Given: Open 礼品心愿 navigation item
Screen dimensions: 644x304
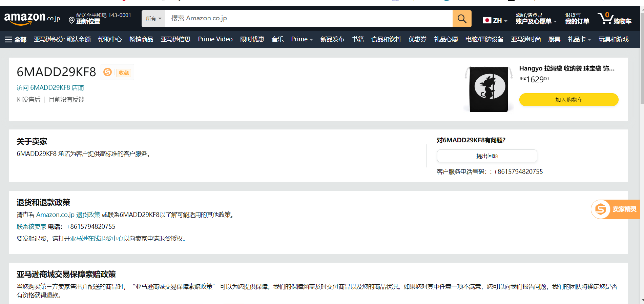Looking at the screenshot, I should coord(446,39).
